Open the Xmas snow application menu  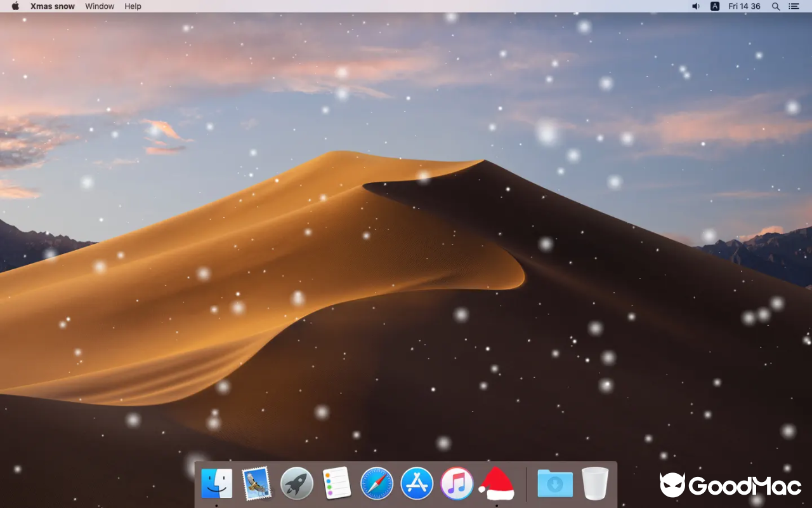coord(52,6)
